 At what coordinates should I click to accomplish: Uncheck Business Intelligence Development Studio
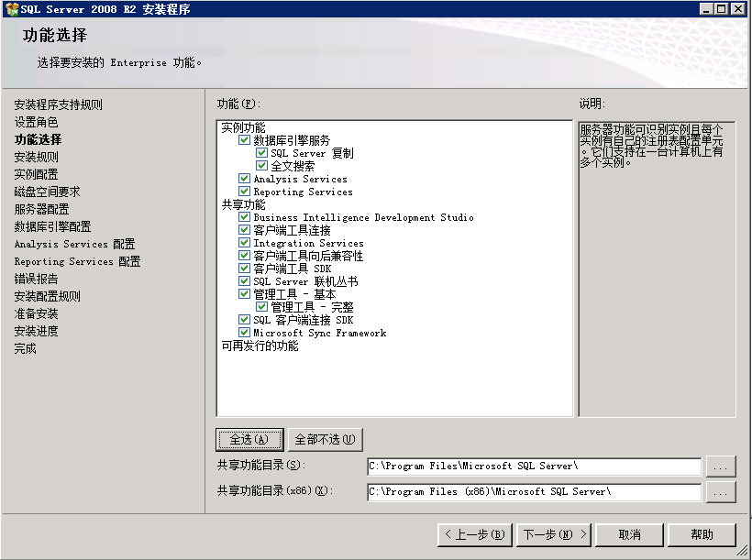[x=244, y=218]
